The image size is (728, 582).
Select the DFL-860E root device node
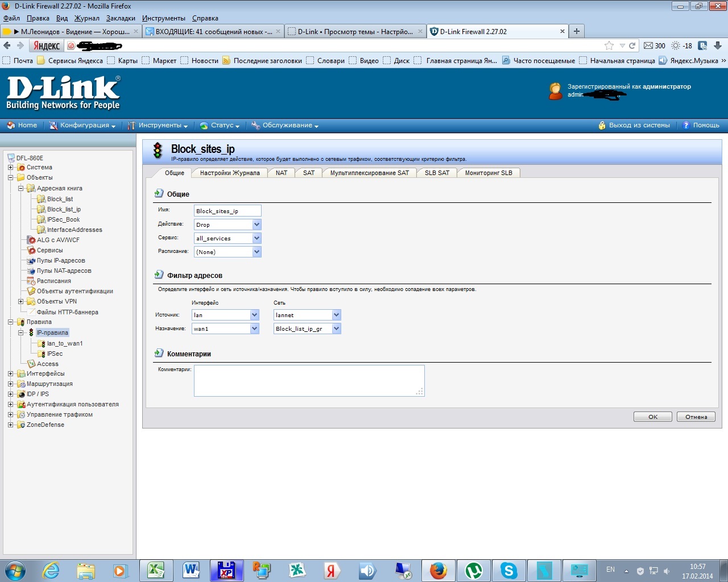pyautogui.click(x=30, y=158)
